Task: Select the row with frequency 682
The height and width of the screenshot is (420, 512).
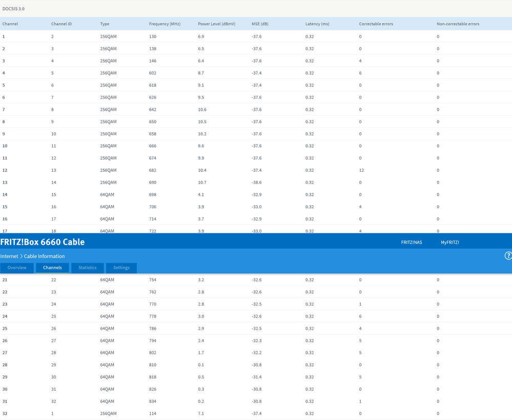Action: point(256,170)
